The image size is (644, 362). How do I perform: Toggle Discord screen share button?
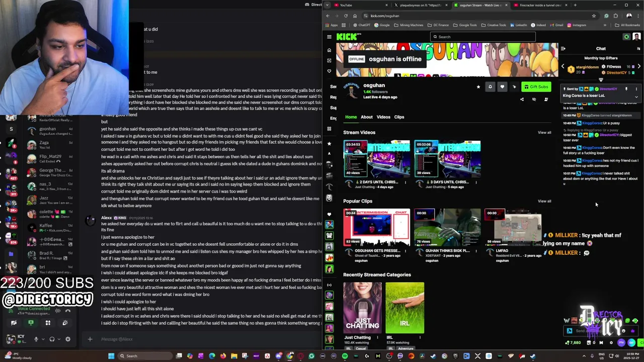31,323
